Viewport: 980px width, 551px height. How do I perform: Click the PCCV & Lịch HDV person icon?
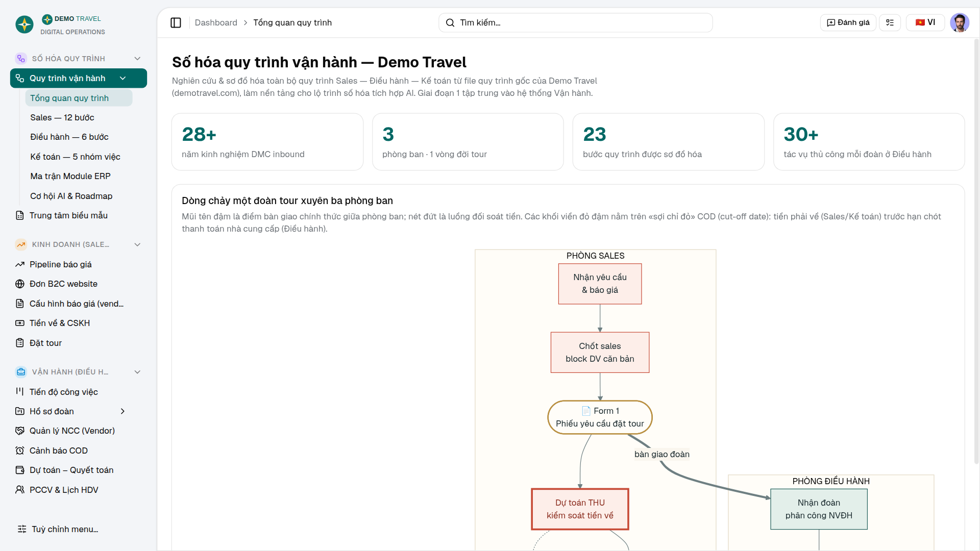point(20,490)
